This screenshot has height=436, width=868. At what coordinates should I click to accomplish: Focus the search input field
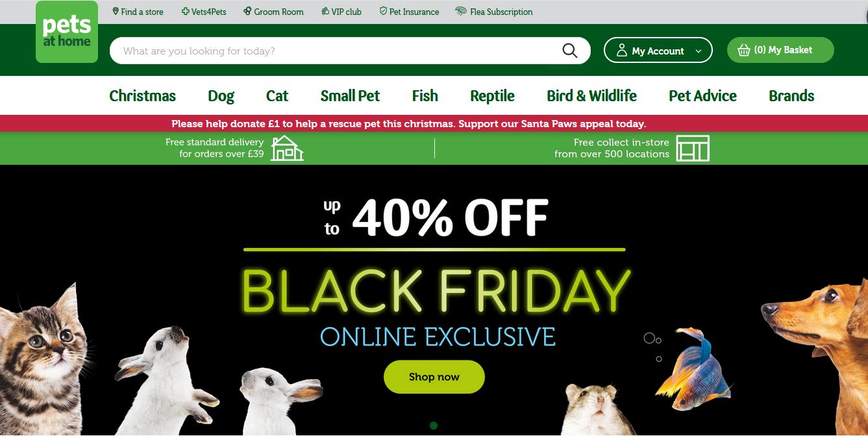click(338, 51)
